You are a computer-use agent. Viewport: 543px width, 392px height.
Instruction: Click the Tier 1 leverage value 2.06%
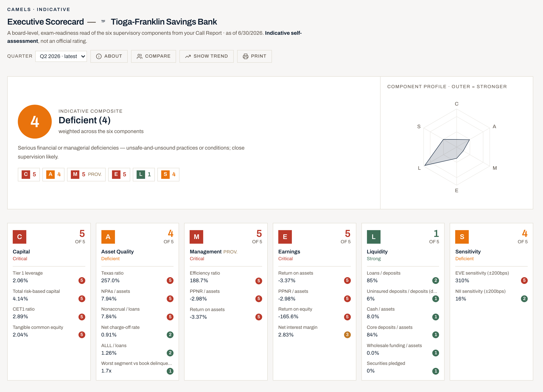click(x=20, y=280)
